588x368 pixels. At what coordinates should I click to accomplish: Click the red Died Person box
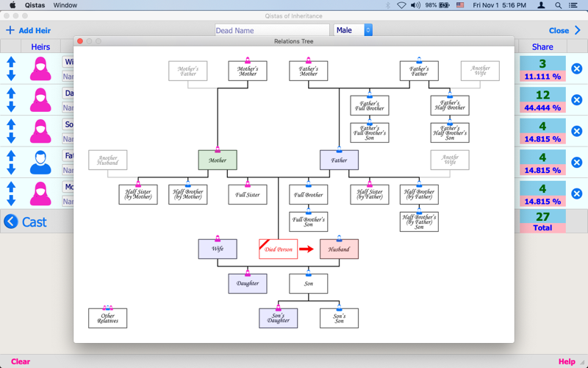coord(279,249)
